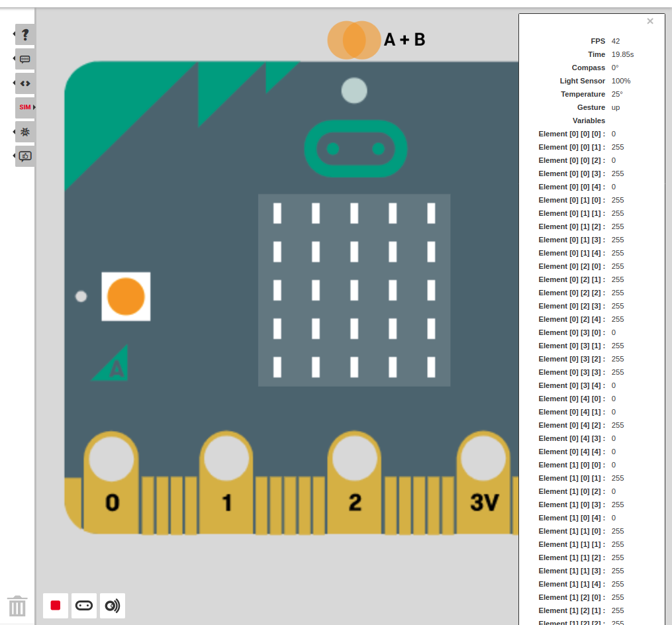Touch the green logo oval on the micro:bit
This screenshot has height=625, width=672.
pyautogui.click(x=355, y=149)
